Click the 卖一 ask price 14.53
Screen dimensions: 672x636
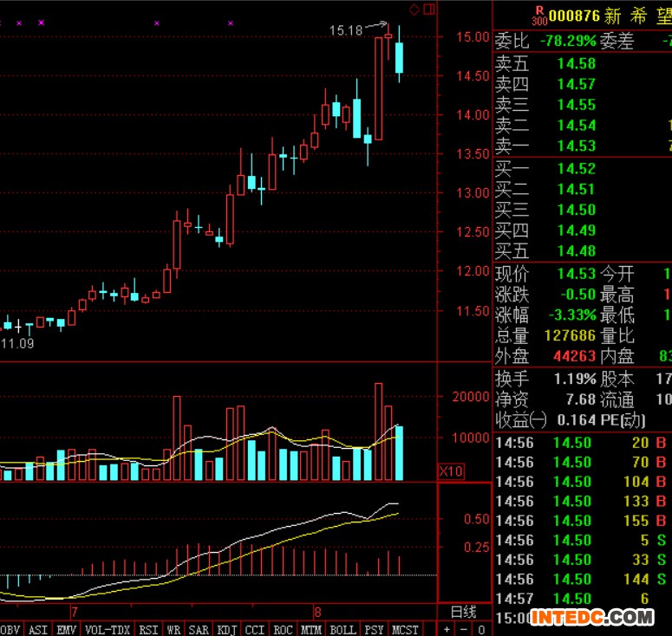[x=576, y=146]
